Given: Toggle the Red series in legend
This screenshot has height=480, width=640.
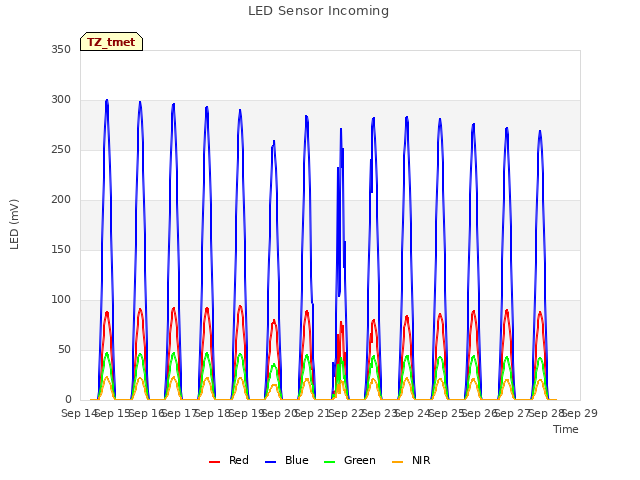Looking at the screenshot, I should [x=229, y=460].
